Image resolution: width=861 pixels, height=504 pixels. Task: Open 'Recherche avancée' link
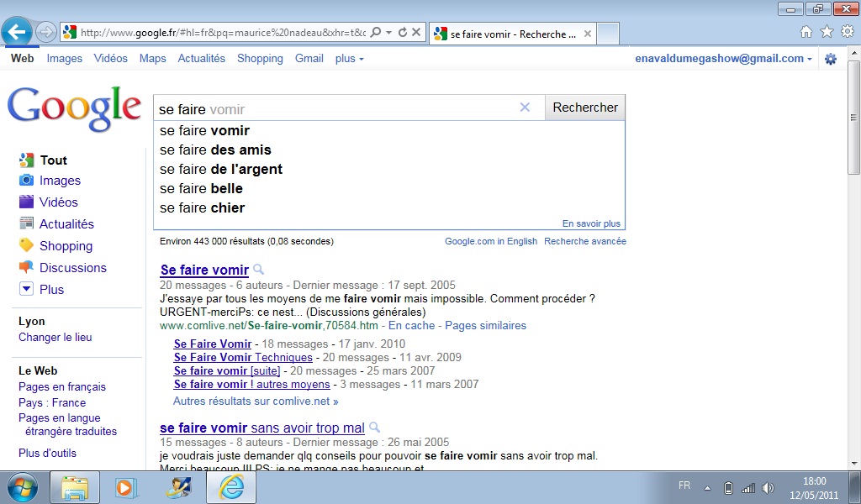[x=585, y=241]
